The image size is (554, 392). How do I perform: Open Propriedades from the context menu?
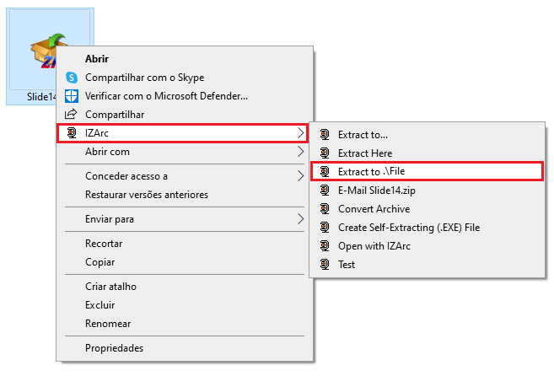click(114, 348)
